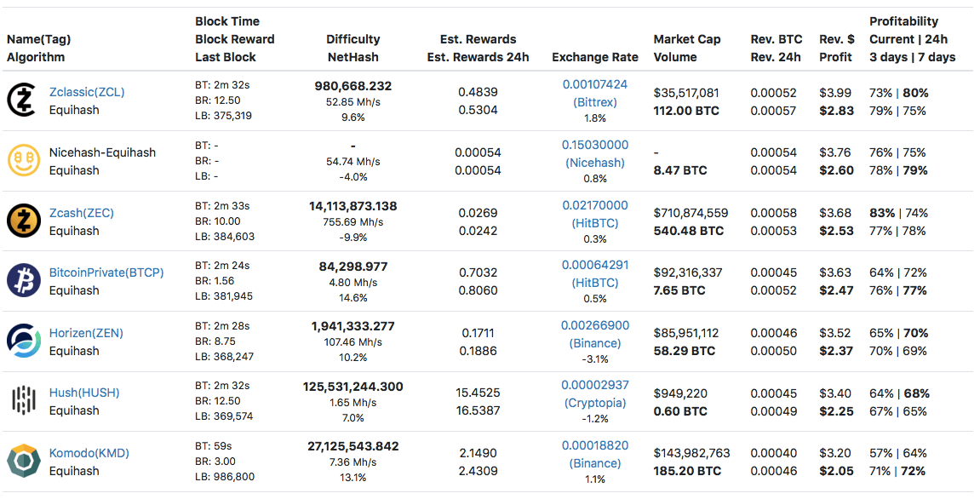Screen dimensions: 980x499
Task: Go to BitcoinPrivate(BTCP) details
Action: [x=106, y=272]
